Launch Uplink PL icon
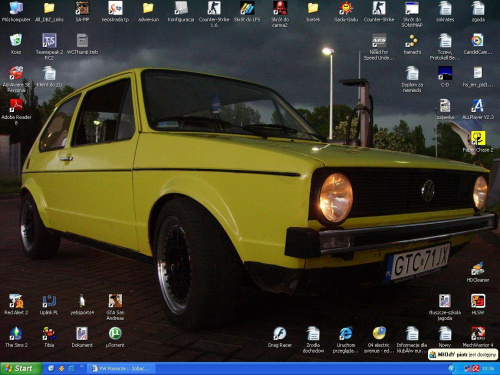 [49, 301]
